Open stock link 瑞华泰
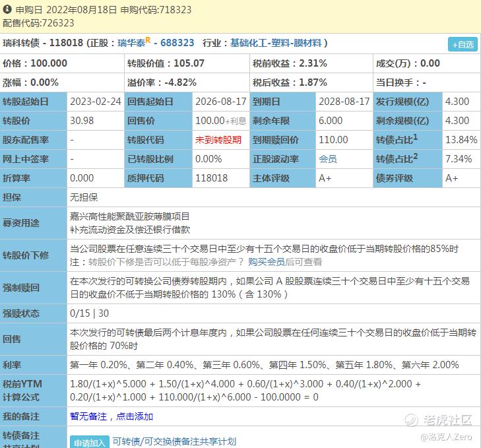481x448 pixels. 131,43
